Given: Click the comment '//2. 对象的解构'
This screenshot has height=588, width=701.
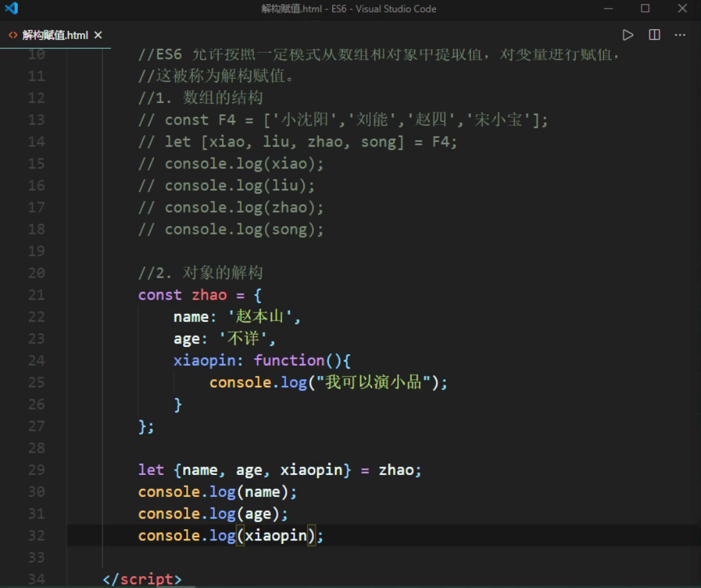Looking at the screenshot, I should point(200,273).
